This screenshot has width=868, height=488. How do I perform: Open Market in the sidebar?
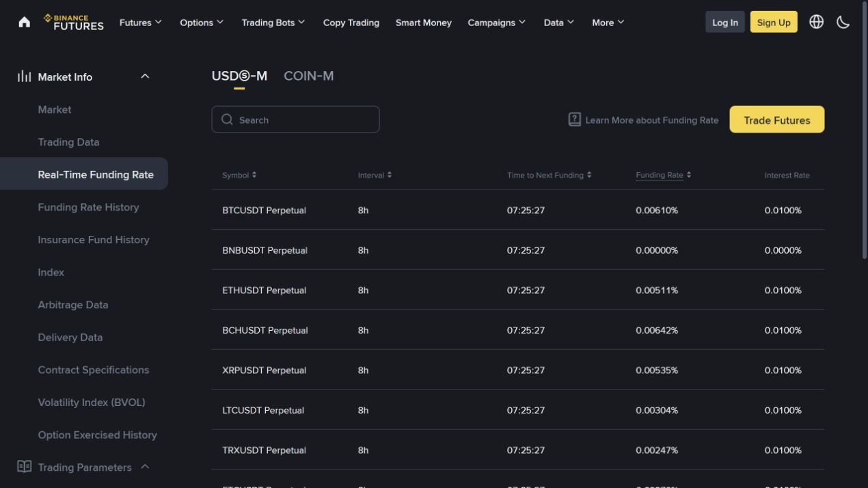coord(55,109)
